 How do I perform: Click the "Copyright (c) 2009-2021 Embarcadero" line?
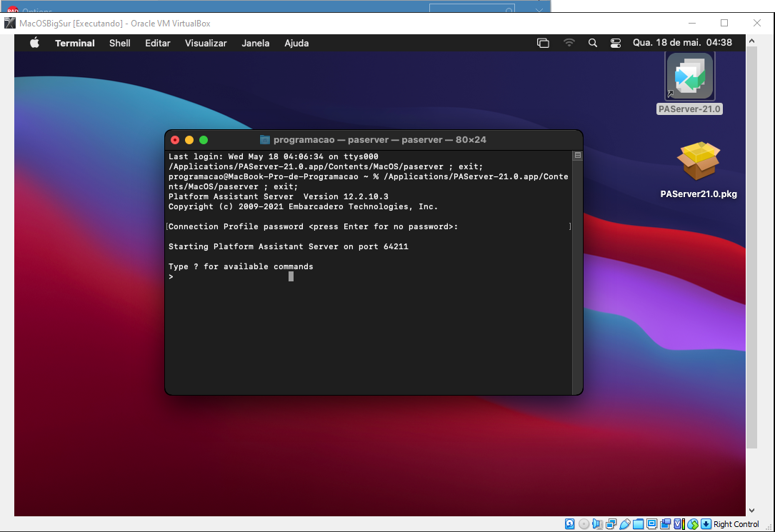303,206
